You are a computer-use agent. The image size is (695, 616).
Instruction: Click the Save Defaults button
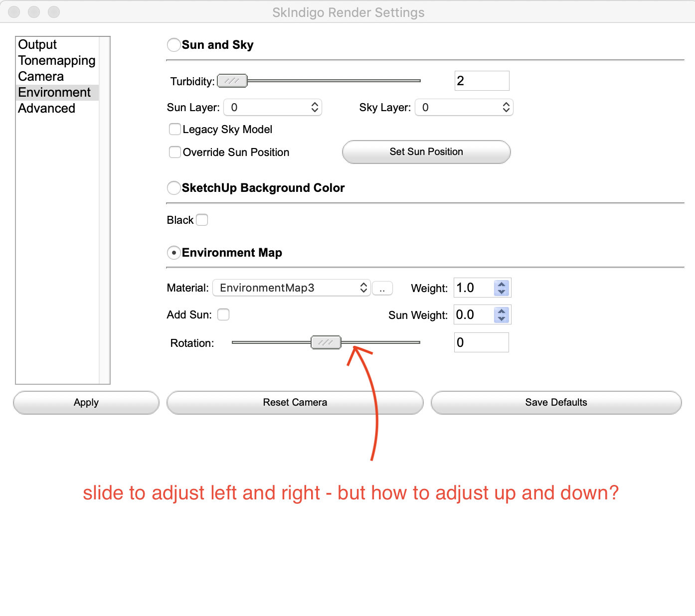[x=556, y=403]
